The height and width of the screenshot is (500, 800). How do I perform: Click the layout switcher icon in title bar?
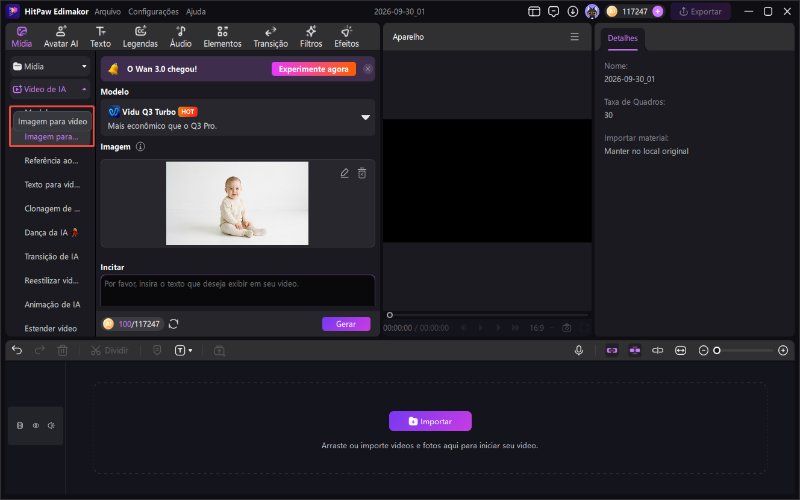tap(534, 11)
